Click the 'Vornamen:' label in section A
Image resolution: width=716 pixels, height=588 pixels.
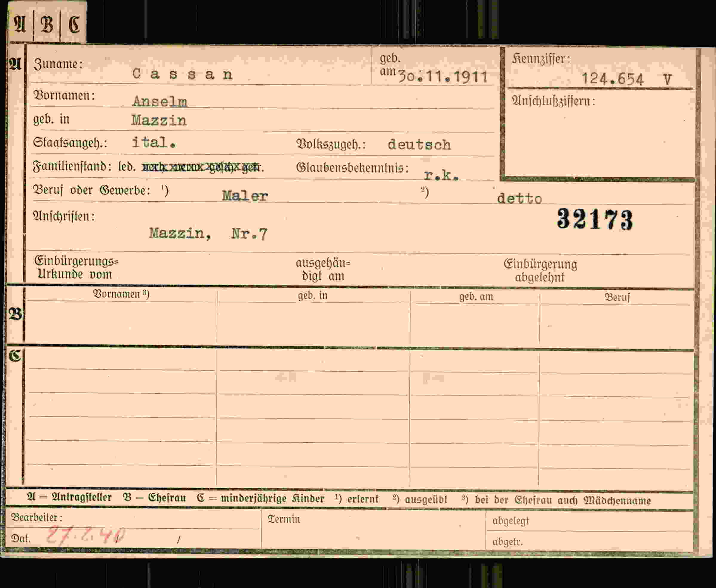[64, 95]
